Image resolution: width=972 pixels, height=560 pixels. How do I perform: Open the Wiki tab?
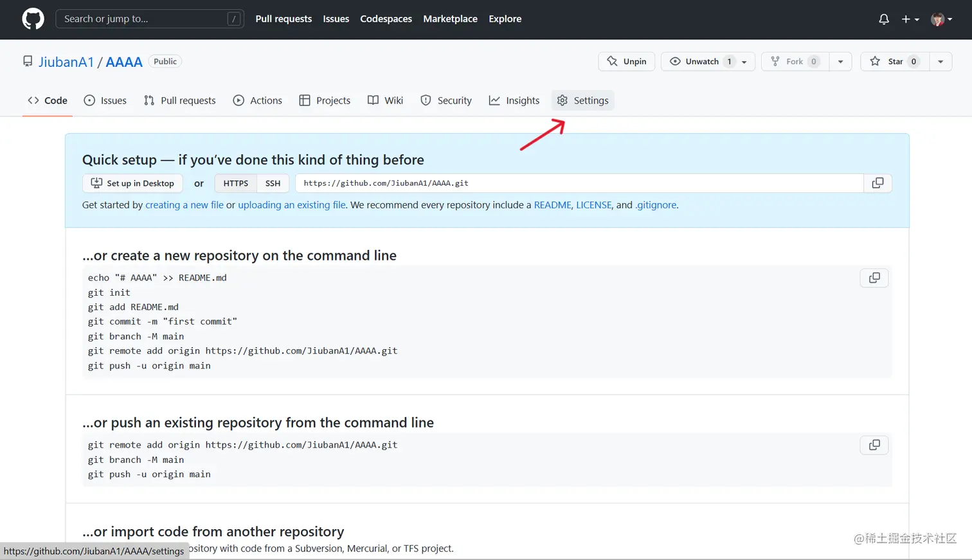(385, 100)
